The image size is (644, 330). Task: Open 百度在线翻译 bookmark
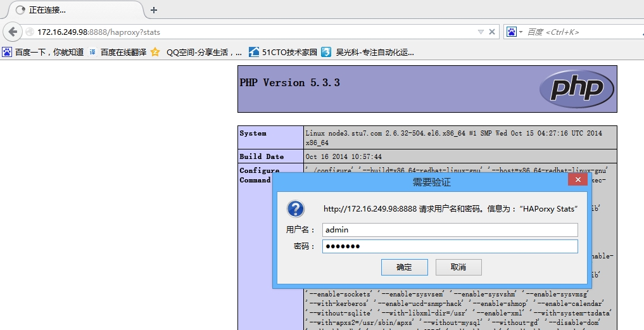pos(117,52)
